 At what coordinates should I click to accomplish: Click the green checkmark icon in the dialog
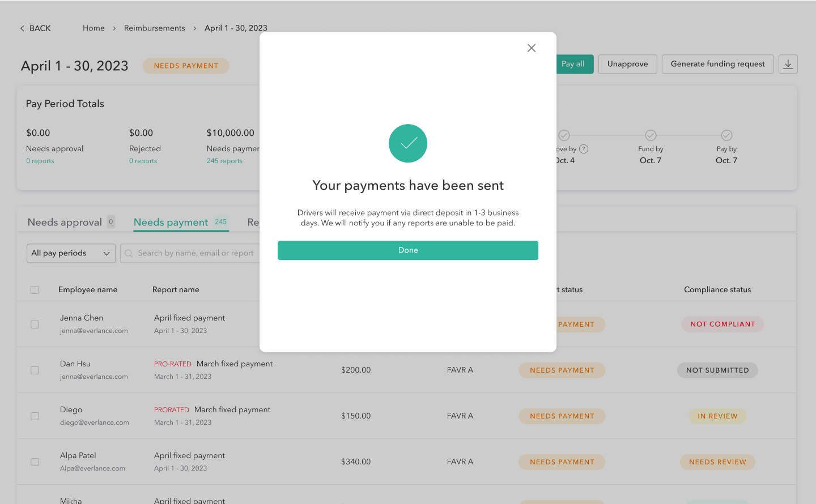coord(407,143)
